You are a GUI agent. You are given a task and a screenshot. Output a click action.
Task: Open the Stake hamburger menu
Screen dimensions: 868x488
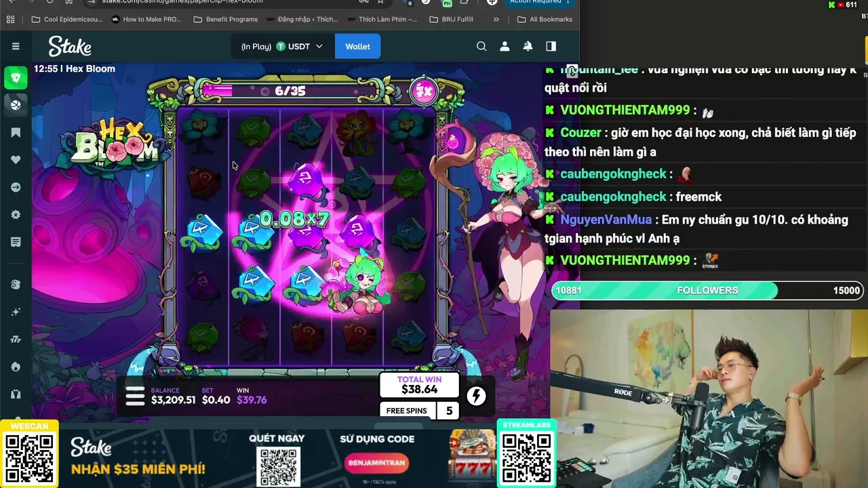tap(16, 46)
